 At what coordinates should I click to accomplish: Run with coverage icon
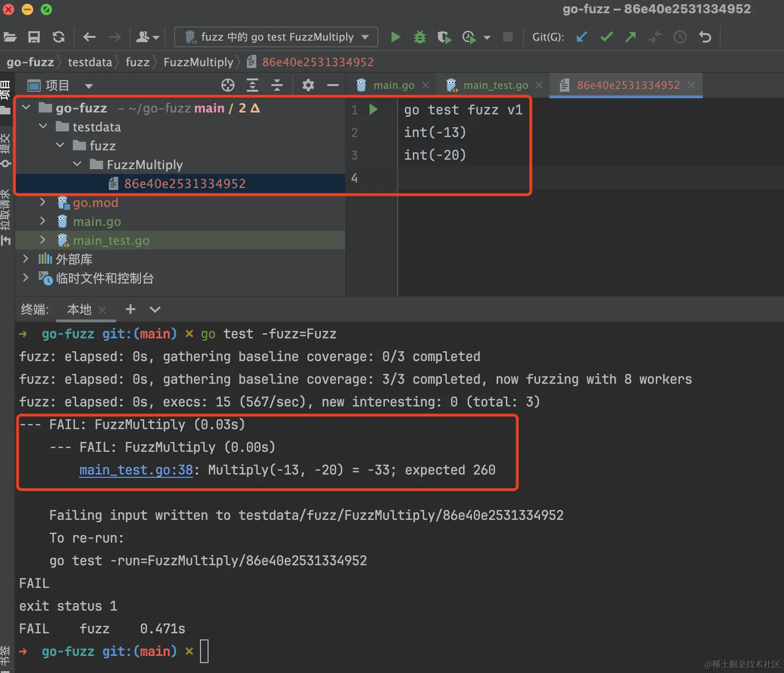[444, 37]
